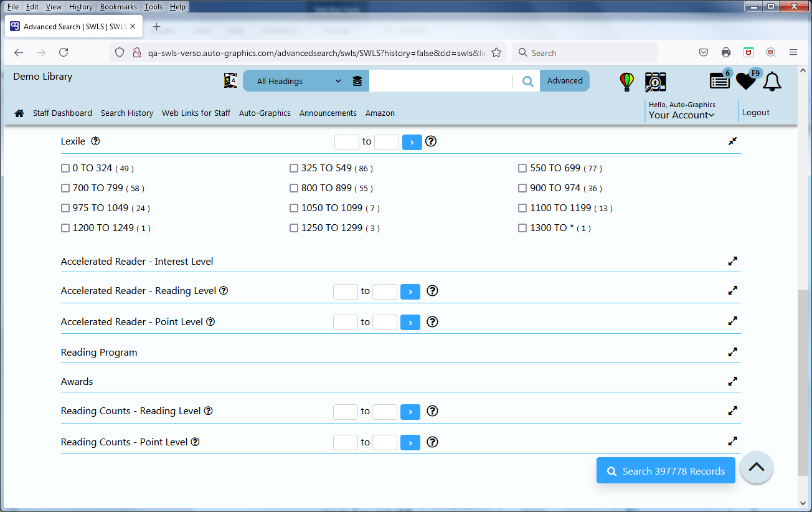Log out via Logout link
The image size is (812, 512).
coord(756,113)
